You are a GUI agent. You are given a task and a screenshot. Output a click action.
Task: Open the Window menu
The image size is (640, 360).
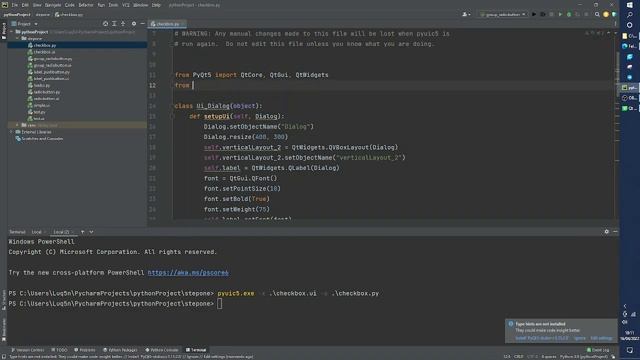(140, 5)
